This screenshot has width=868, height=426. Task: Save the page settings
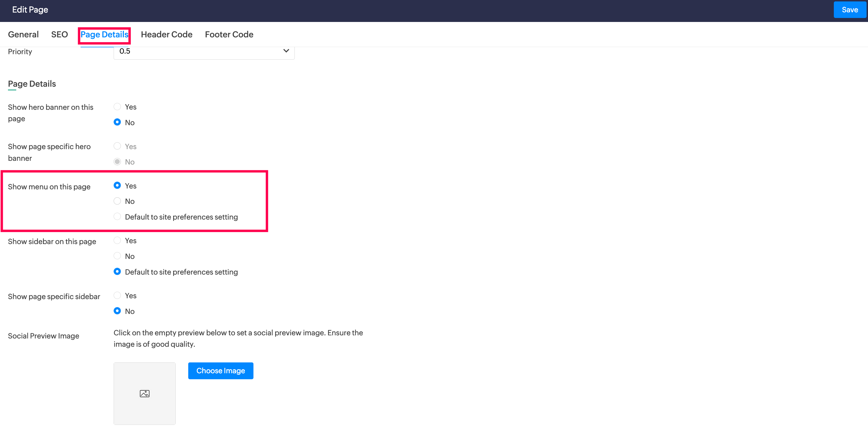click(849, 10)
